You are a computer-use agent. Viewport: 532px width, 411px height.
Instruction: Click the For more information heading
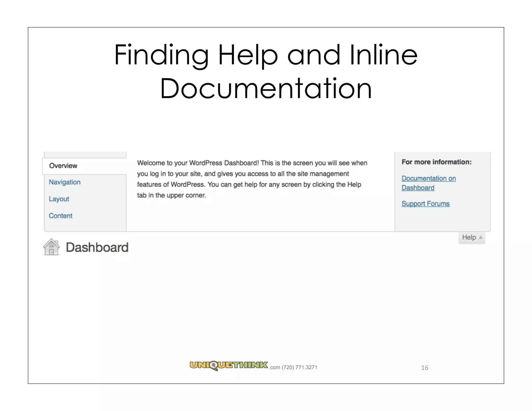tap(436, 162)
